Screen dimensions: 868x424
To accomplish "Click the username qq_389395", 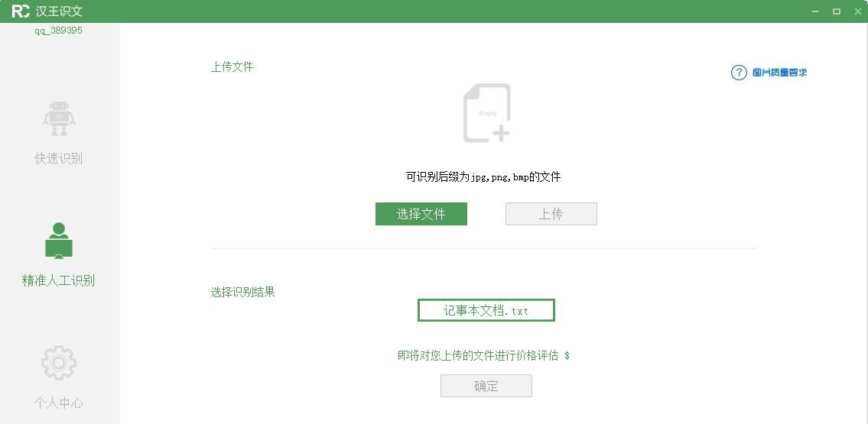I will 59,31.
